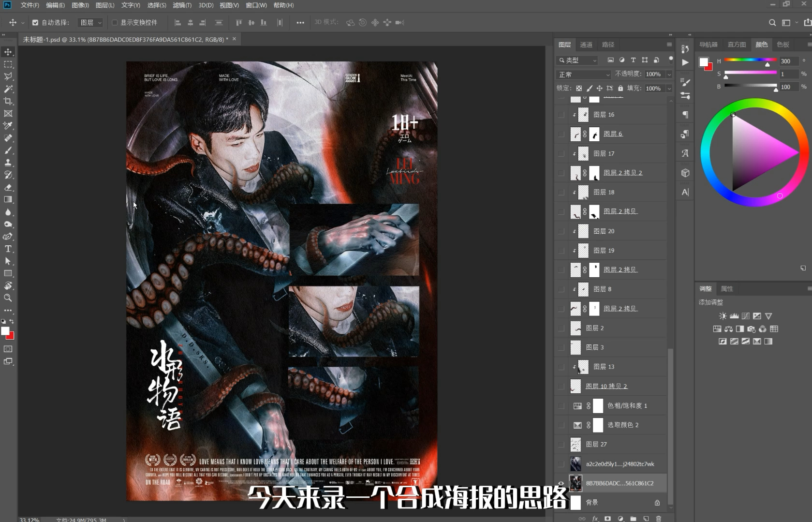Show layer 图层 27
The height and width of the screenshot is (522, 812).
click(x=561, y=444)
